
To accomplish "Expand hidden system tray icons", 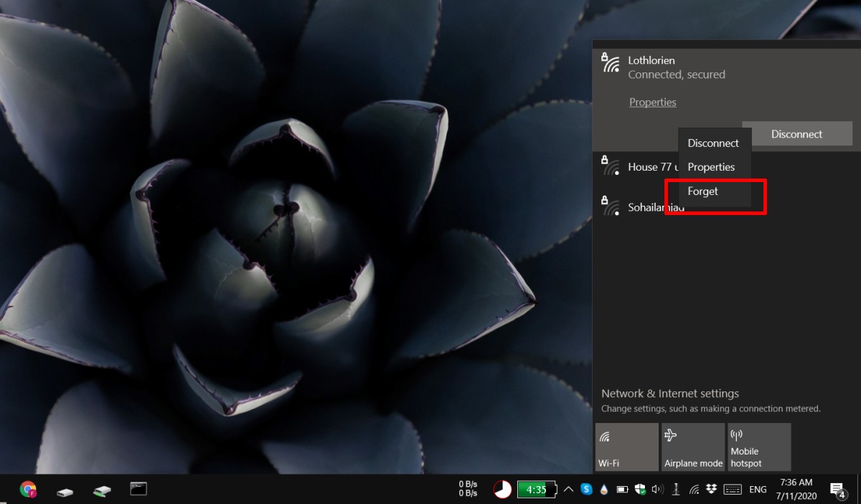I will pos(568,490).
